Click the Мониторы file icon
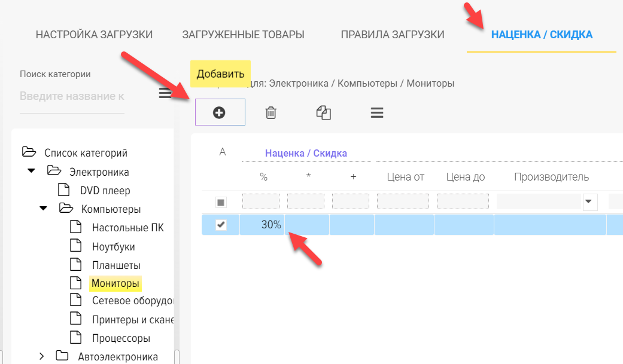 click(x=75, y=283)
